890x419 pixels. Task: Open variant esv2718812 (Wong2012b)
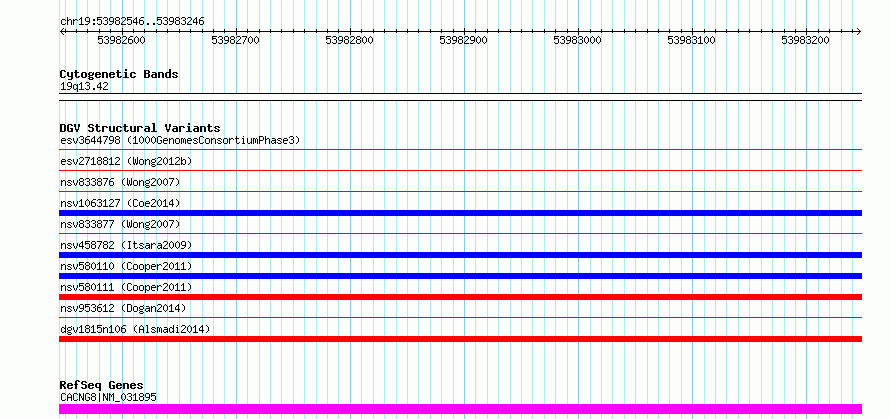click(126, 161)
